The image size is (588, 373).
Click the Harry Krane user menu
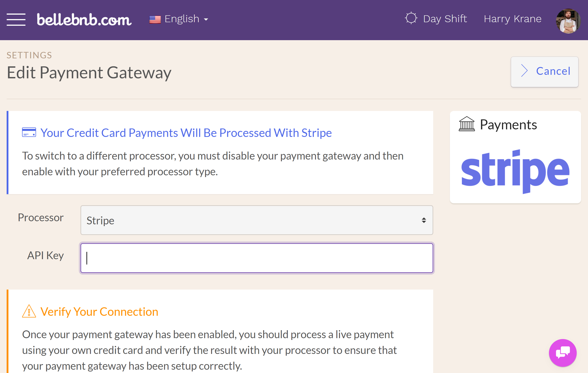[x=513, y=19]
